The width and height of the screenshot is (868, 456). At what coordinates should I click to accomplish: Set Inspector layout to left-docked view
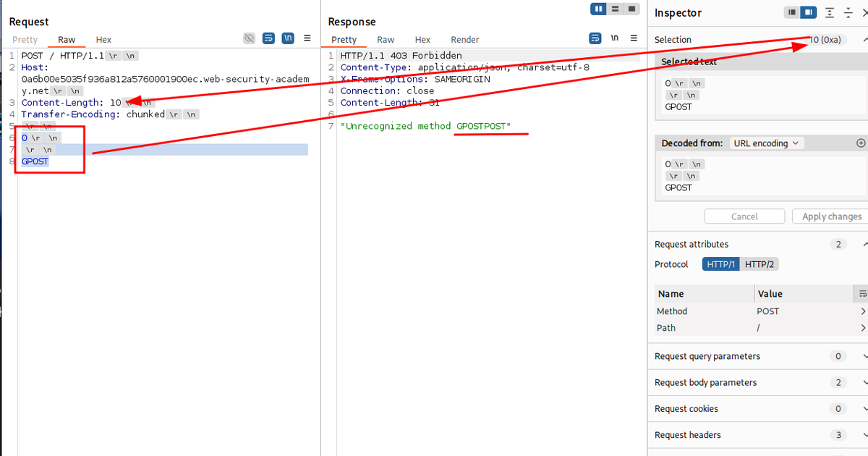point(792,12)
